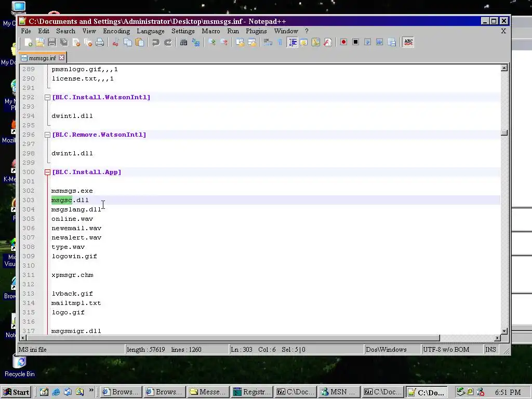Open the Edit menu

click(x=44, y=31)
